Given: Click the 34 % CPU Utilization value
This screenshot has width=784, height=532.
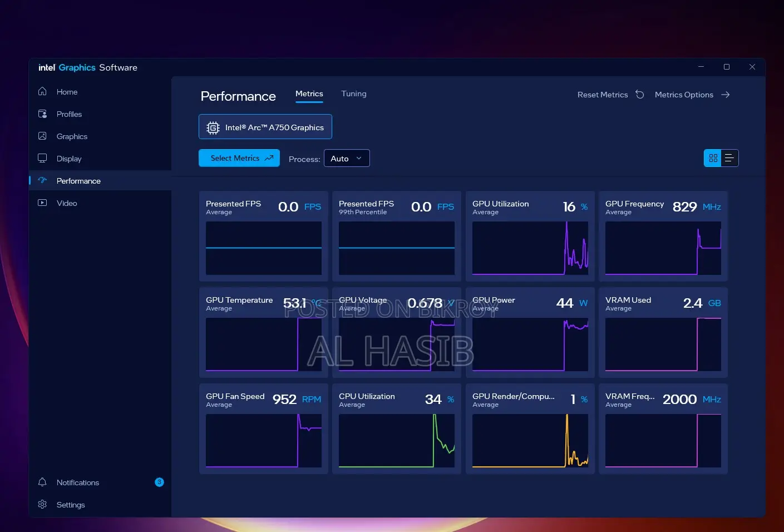Looking at the screenshot, I should (x=440, y=400).
